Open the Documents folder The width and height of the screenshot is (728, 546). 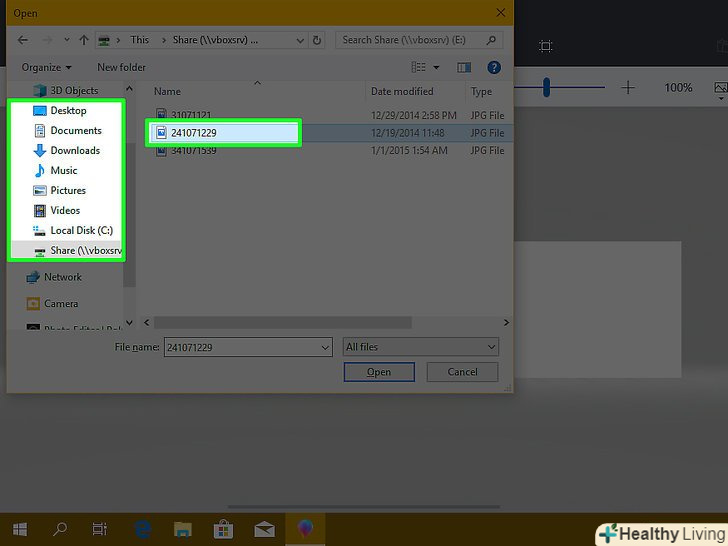[68, 130]
